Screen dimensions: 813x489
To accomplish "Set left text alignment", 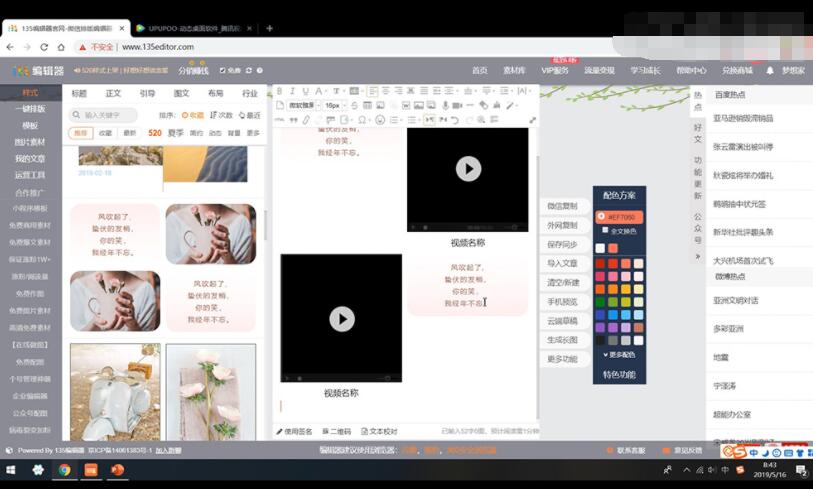I will coord(373,91).
